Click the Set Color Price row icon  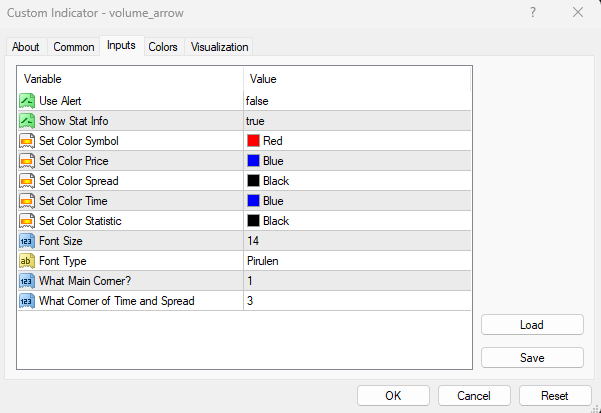click(x=27, y=161)
